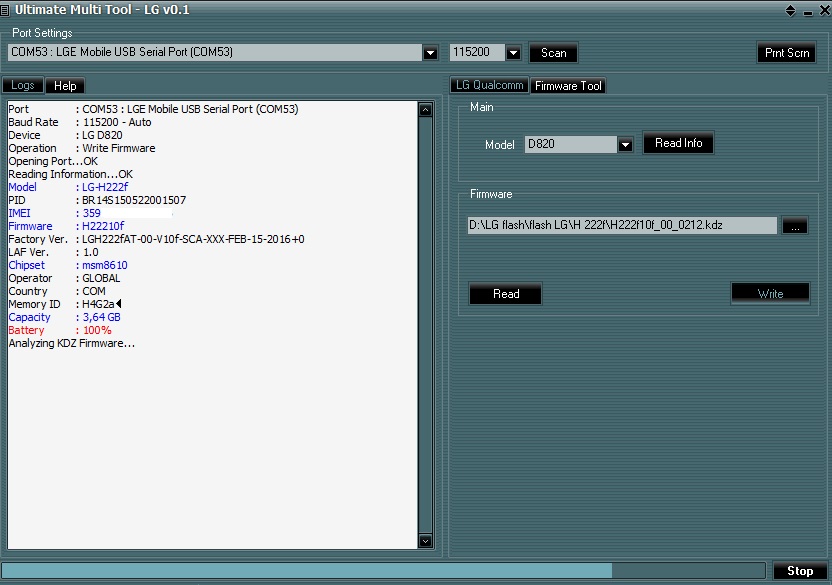Click the '100%' battery value

point(97,330)
